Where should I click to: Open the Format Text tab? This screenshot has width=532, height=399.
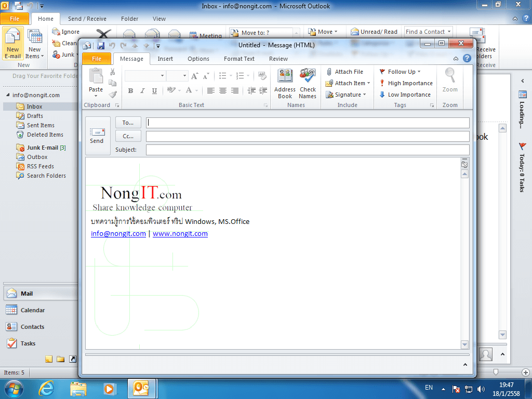click(239, 59)
